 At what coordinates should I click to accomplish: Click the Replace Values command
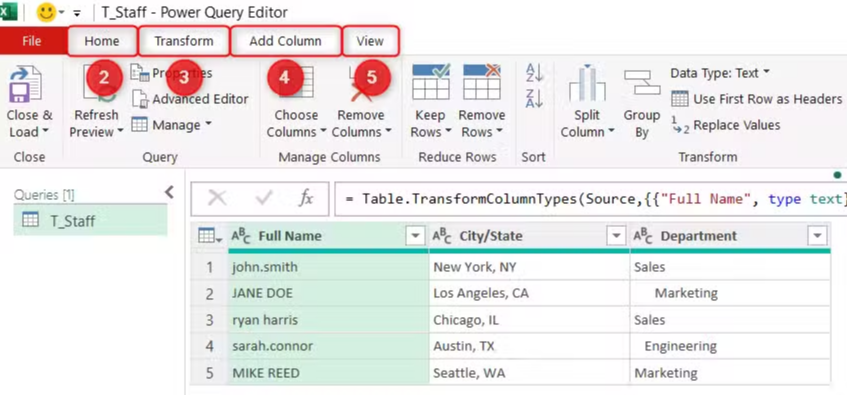point(725,125)
